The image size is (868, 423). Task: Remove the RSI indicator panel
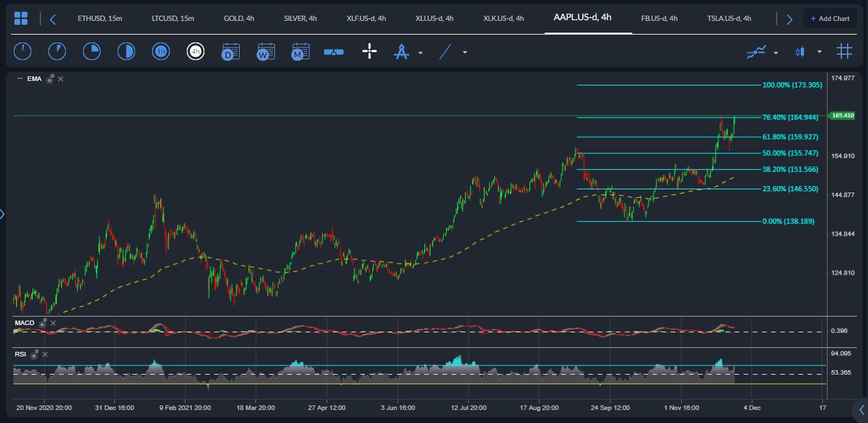(44, 354)
